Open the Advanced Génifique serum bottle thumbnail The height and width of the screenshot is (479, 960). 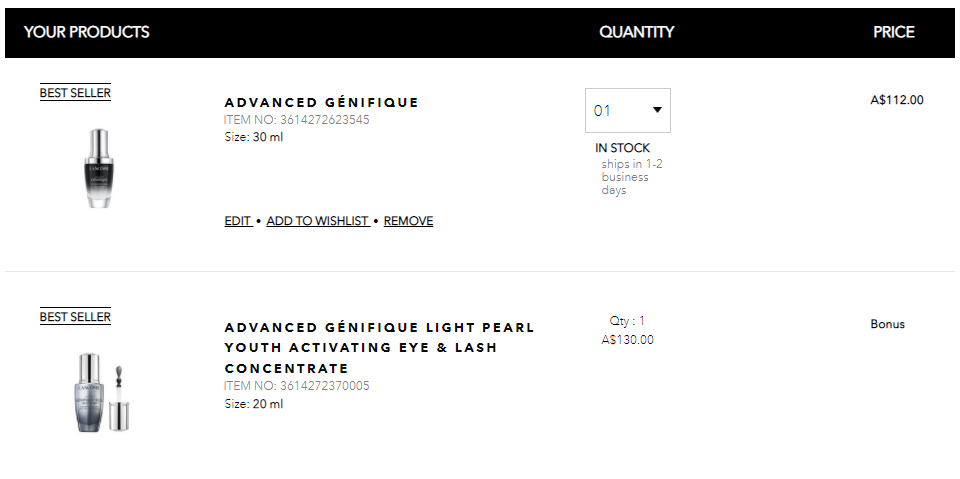tap(99, 168)
